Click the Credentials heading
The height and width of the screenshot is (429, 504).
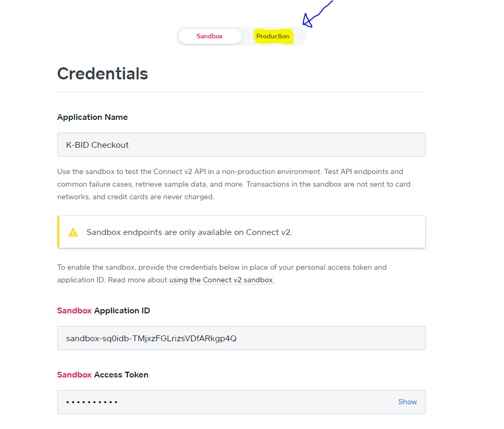pyautogui.click(x=103, y=74)
